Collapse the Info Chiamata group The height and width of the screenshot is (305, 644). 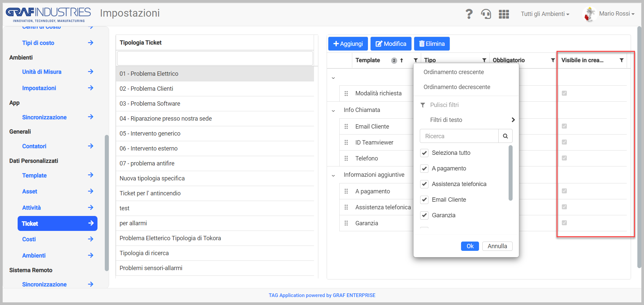tap(333, 111)
